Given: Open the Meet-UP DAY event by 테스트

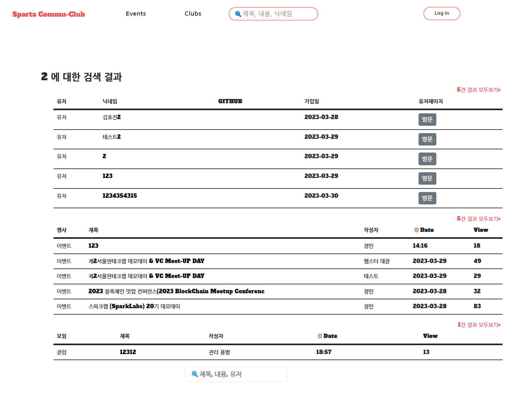Looking at the screenshot, I should (x=146, y=276).
